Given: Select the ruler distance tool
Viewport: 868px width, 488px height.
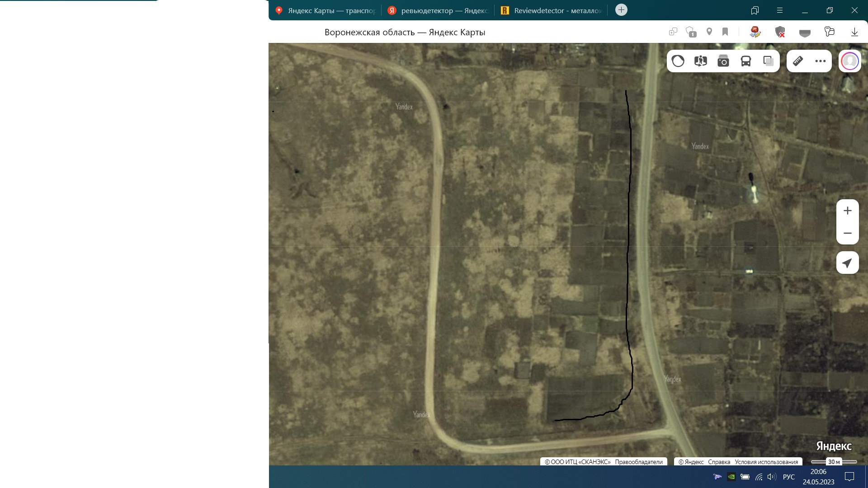Looking at the screenshot, I should [x=798, y=61].
